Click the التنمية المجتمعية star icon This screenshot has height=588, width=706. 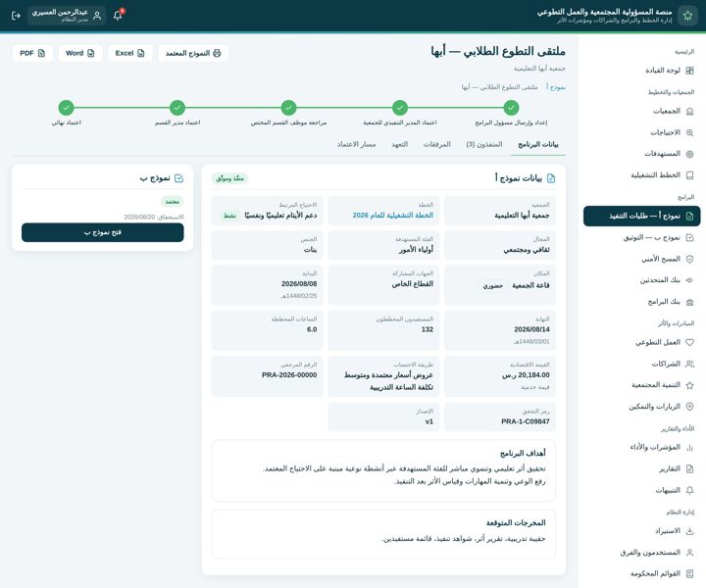(689, 385)
